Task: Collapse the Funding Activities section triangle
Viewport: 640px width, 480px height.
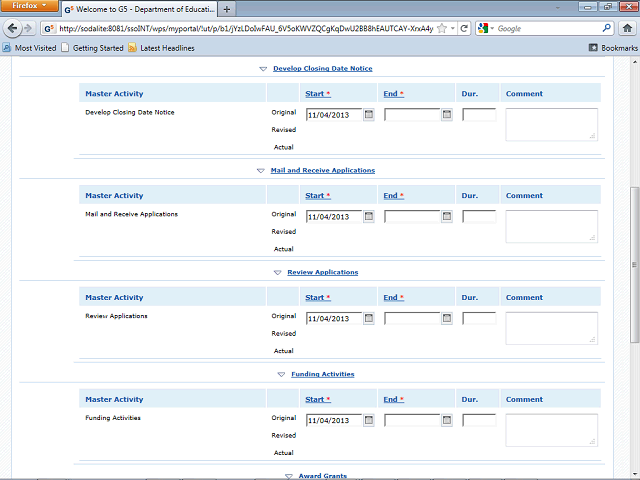Action: click(281, 374)
